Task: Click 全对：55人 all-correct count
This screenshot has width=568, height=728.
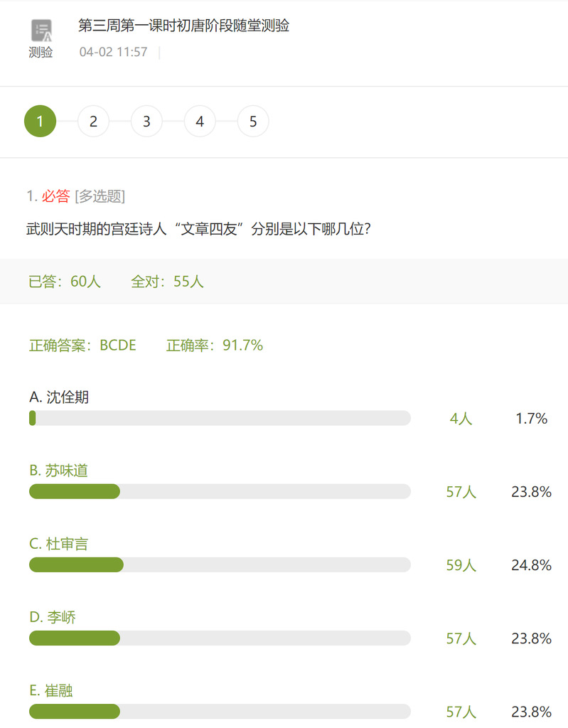Action: tap(167, 282)
